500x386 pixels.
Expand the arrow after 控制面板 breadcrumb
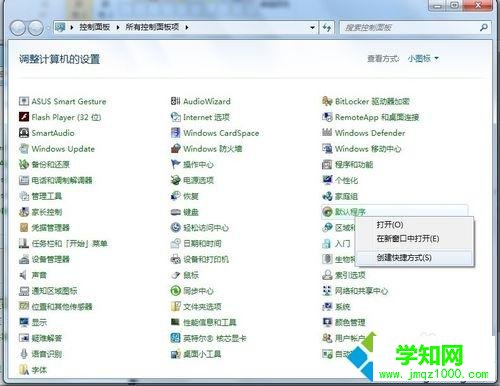118,27
